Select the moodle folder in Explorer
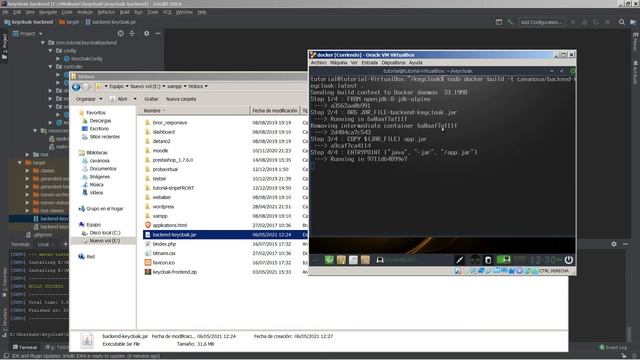Viewport: 640px width, 360px height. pyautogui.click(x=160, y=151)
